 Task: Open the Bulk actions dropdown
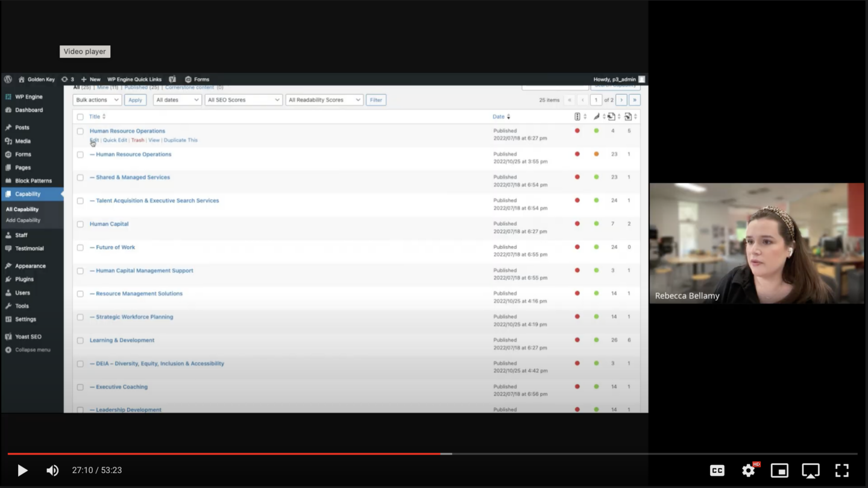[97, 100]
